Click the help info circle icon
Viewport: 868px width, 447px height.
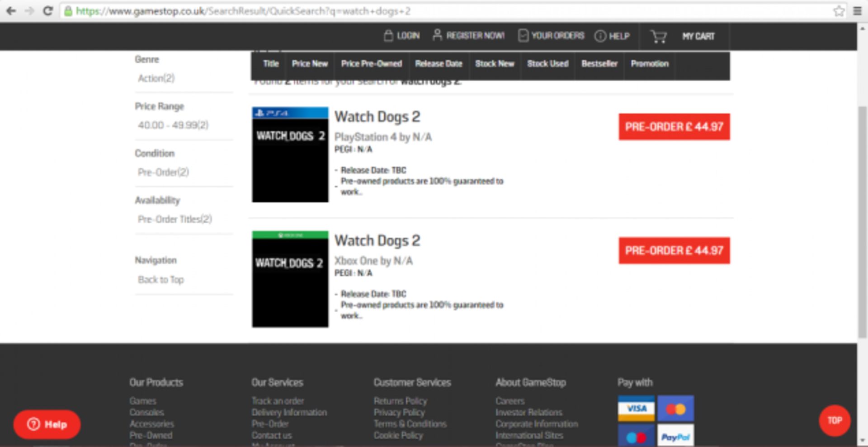coord(600,36)
